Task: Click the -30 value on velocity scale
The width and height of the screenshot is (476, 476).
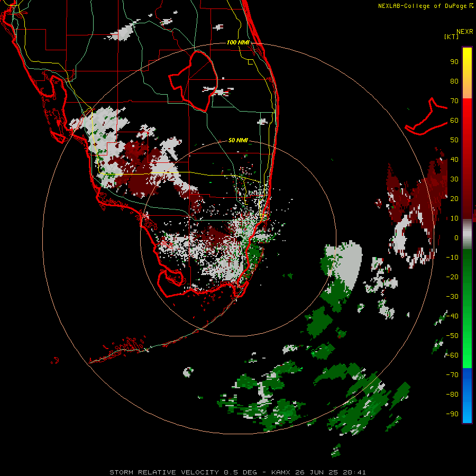Action: (x=452, y=296)
